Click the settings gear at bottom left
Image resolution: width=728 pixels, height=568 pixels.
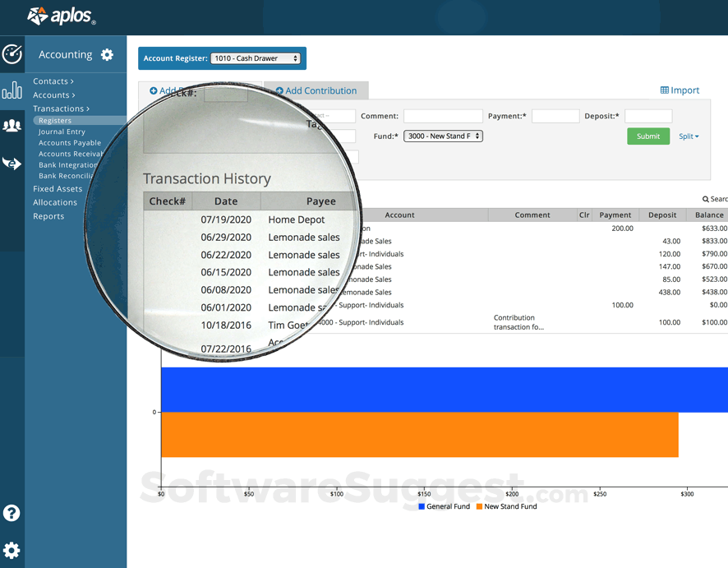point(12,550)
